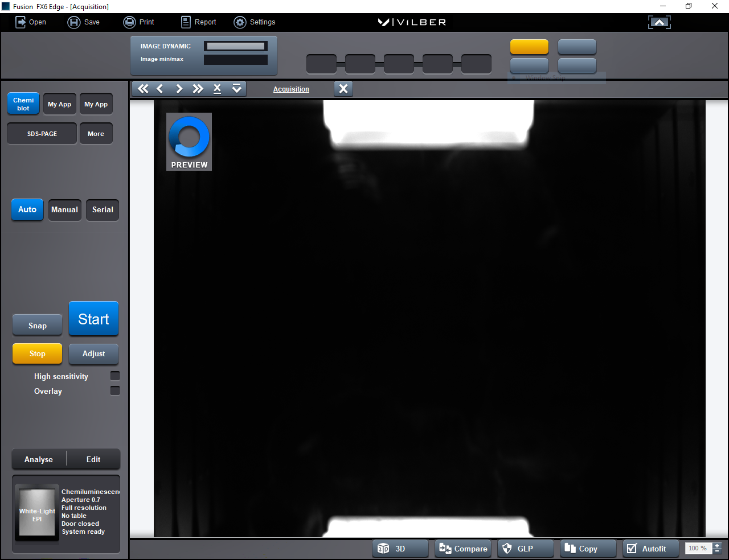Toggle the Autofit option
Image resolution: width=729 pixels, height=560 pixels.
[650, 548]
